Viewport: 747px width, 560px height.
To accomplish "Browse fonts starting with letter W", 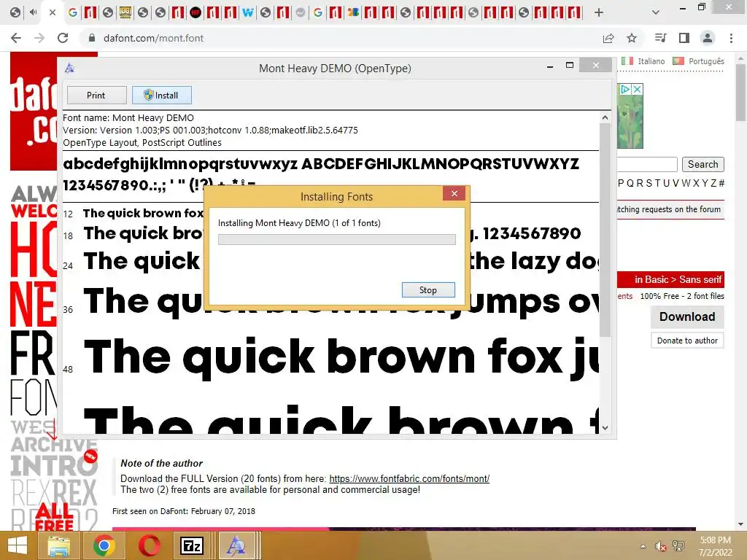I will point(685,183).
